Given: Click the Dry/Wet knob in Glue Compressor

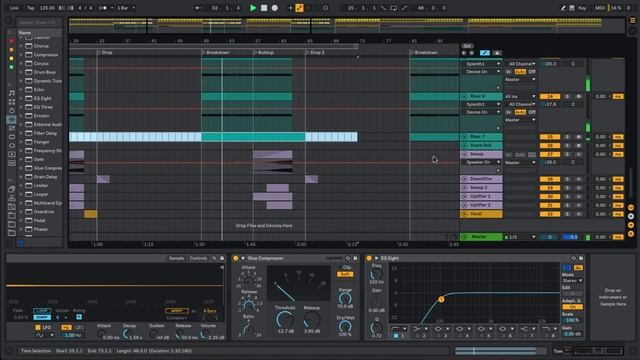Looking at the screenshot, I should point(345,326).
